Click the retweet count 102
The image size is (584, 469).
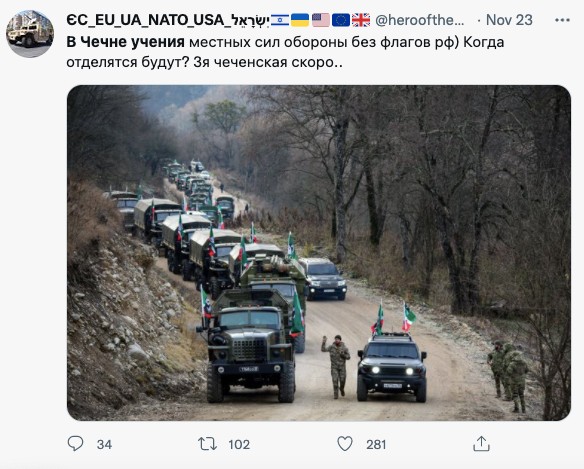[239, 444]
